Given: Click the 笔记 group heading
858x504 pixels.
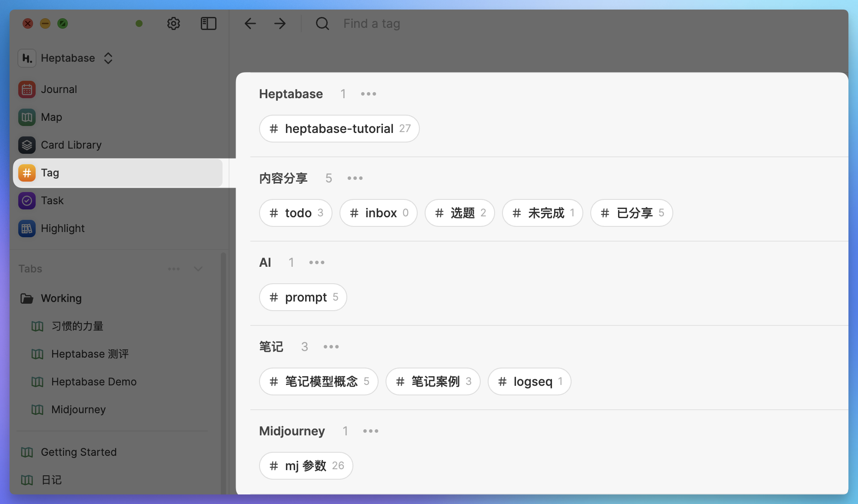Looking at the screenshot, I should click(x=271, y=347).
